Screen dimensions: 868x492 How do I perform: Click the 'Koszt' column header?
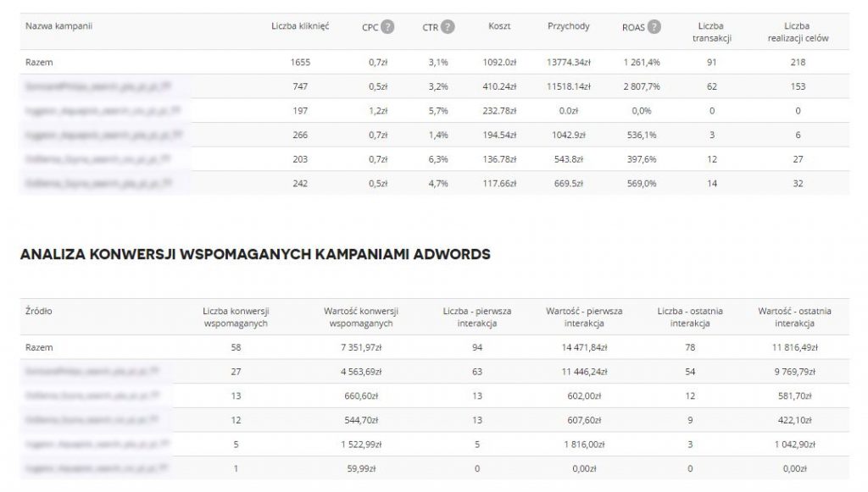tap(499, 26)
